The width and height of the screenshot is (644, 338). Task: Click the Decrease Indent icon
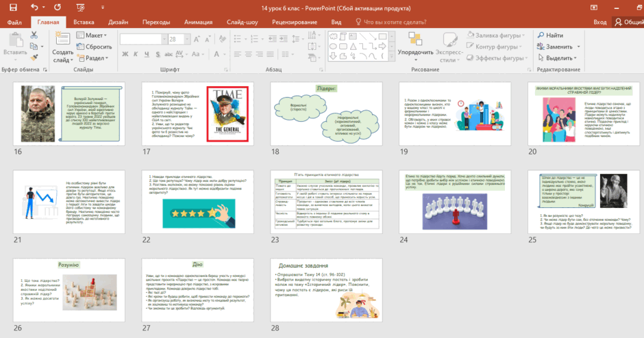click(272, 39)
